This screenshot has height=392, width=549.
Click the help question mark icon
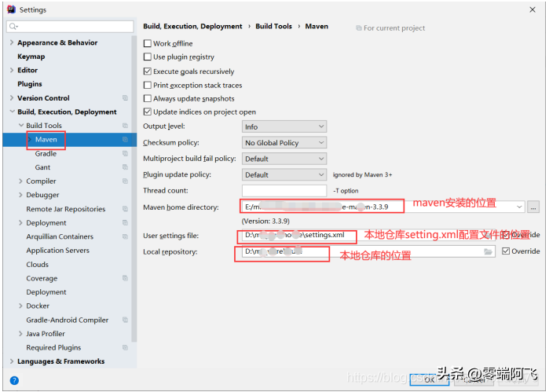point(14,380)
